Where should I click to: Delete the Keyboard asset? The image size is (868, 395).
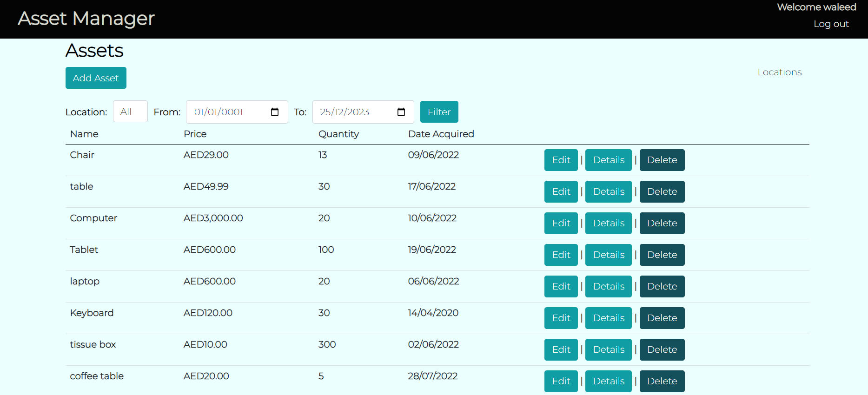point(662,318)
